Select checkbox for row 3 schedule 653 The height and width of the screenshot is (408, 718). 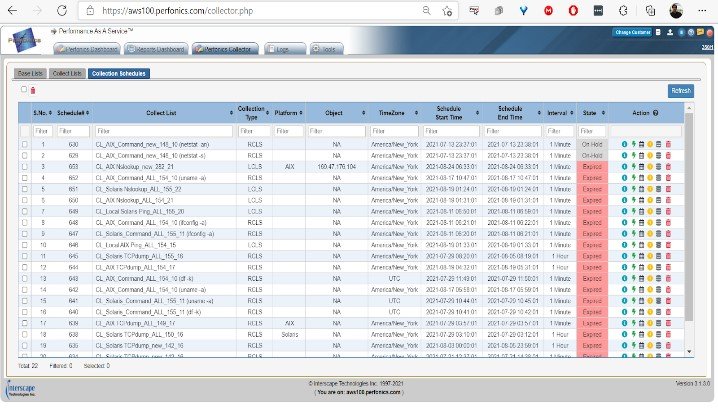click(25, 166)
